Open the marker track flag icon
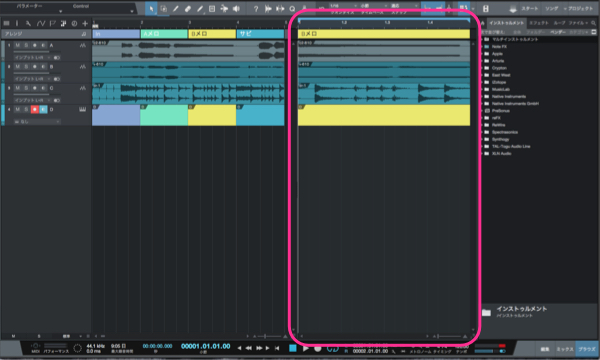Viewport: 600px width, 360px height. tap(52, 23)
